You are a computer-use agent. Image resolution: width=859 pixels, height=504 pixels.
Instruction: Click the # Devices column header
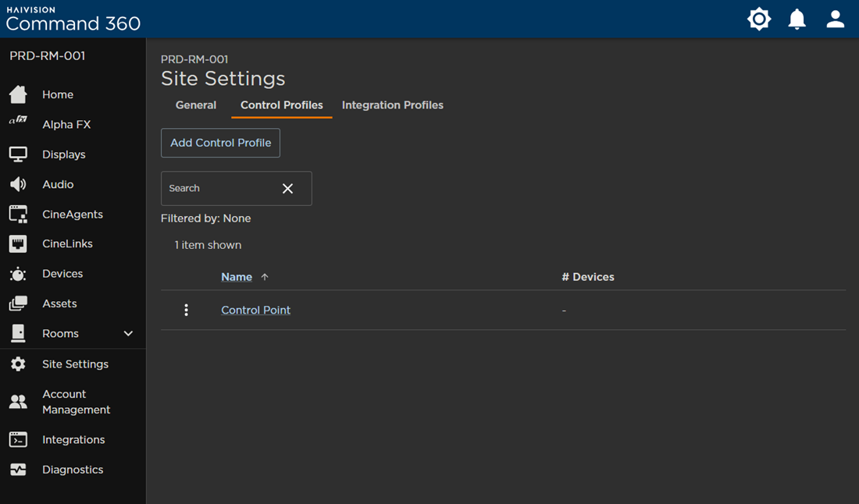pyautogui.click(x=588, y=277)
